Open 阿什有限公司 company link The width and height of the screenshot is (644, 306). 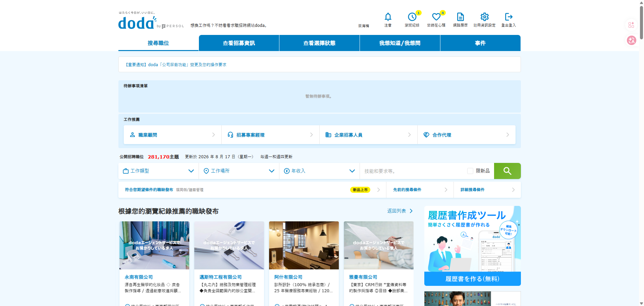point(288,277)
